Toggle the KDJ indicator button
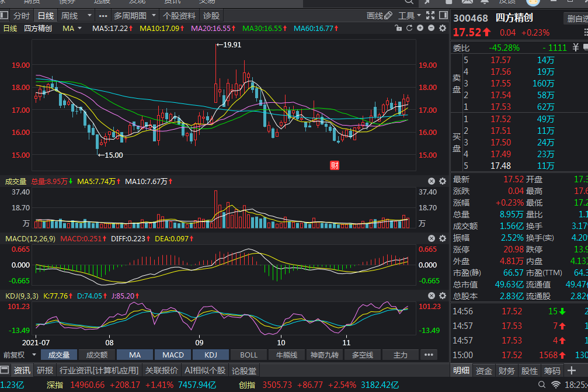Screen dimensions: 588x392 point(211,355)
